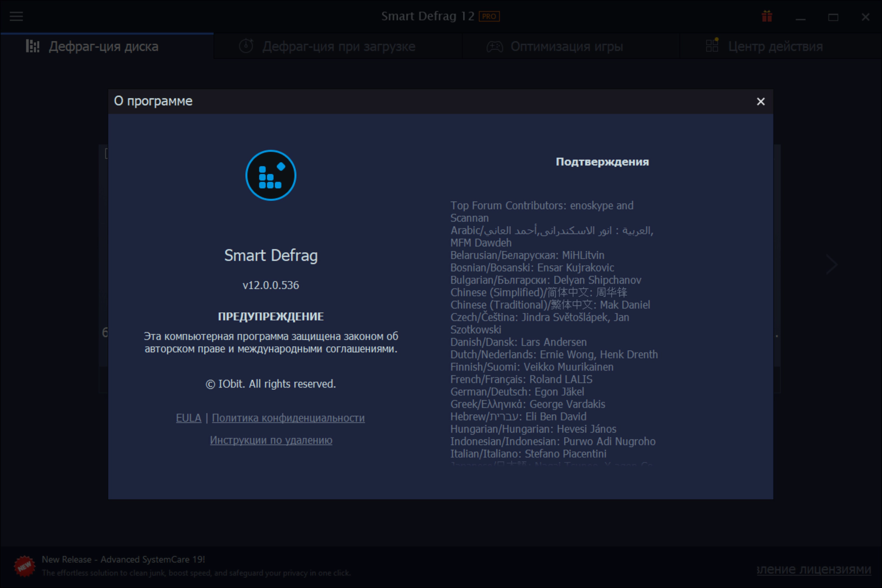
Task: Click the Indonesian Purwo Adi Nugroho line
Action: [x=553, y=441]
